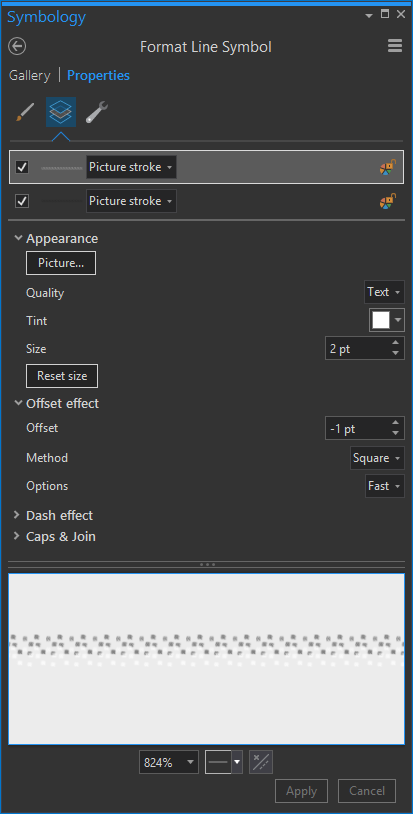Open the offset Method Square dropdown

377,458
